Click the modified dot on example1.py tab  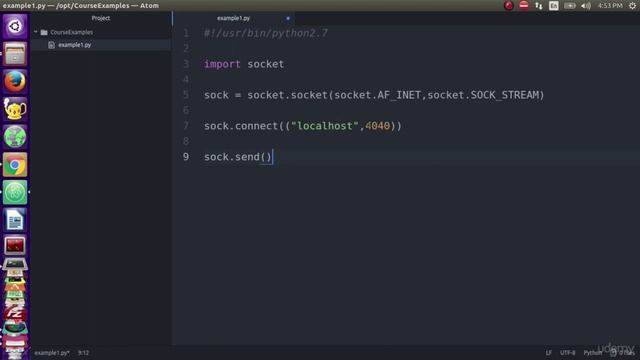click(x=288, y=18)
